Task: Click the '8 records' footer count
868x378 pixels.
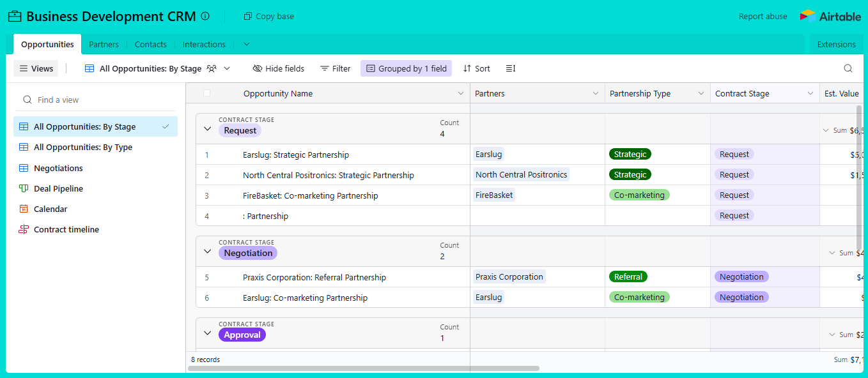Action: [206, 359]
